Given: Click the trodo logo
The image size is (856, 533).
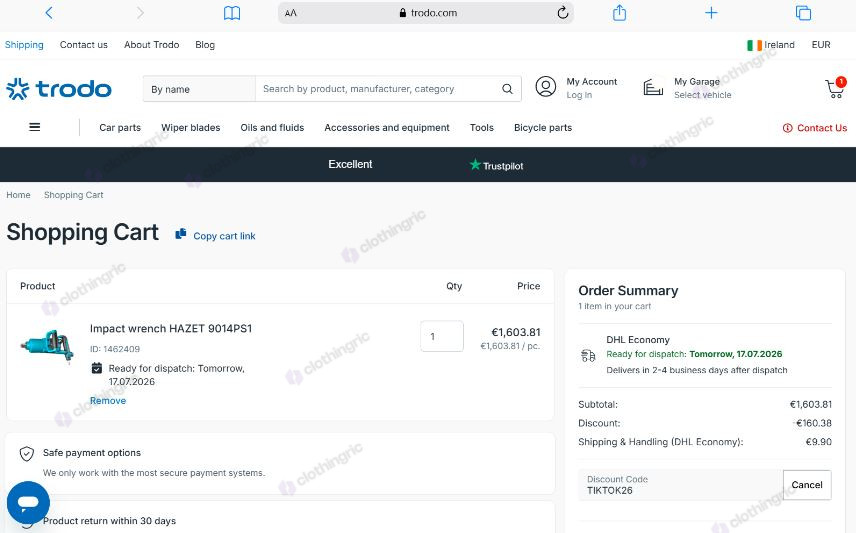Looking at the screenshot, I should tap(59, 88).
